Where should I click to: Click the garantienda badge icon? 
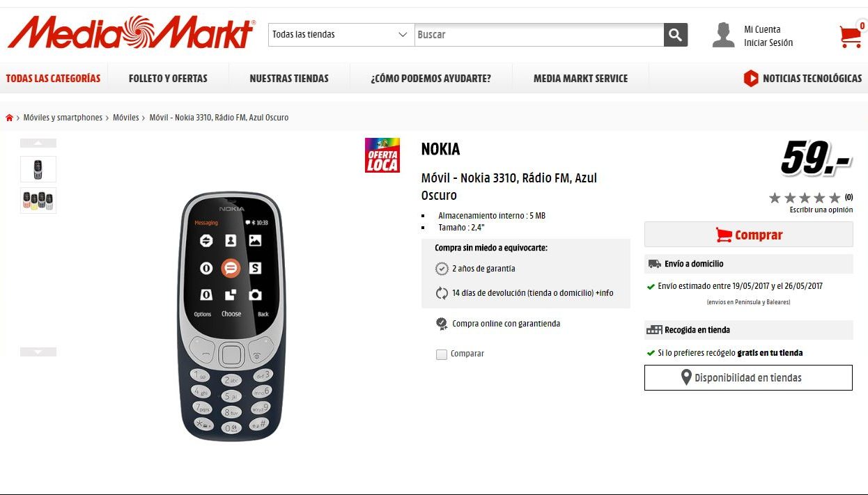[442, 324]
